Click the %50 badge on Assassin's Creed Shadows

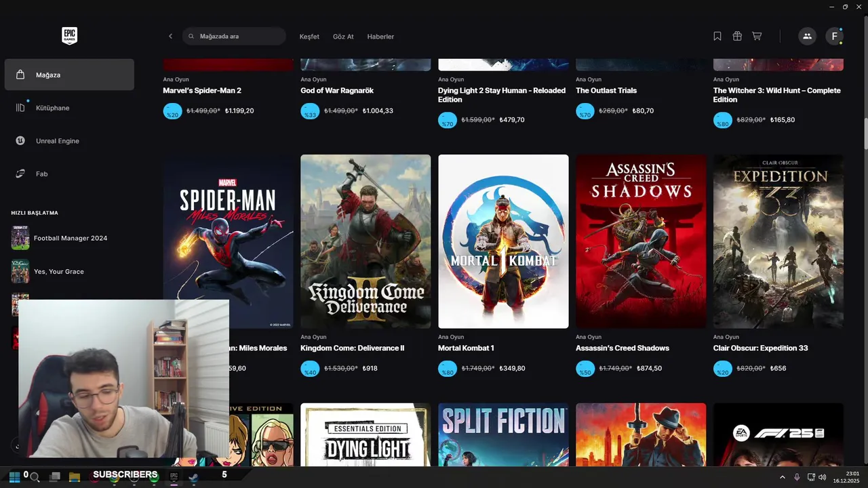click(x=585, y=369)
